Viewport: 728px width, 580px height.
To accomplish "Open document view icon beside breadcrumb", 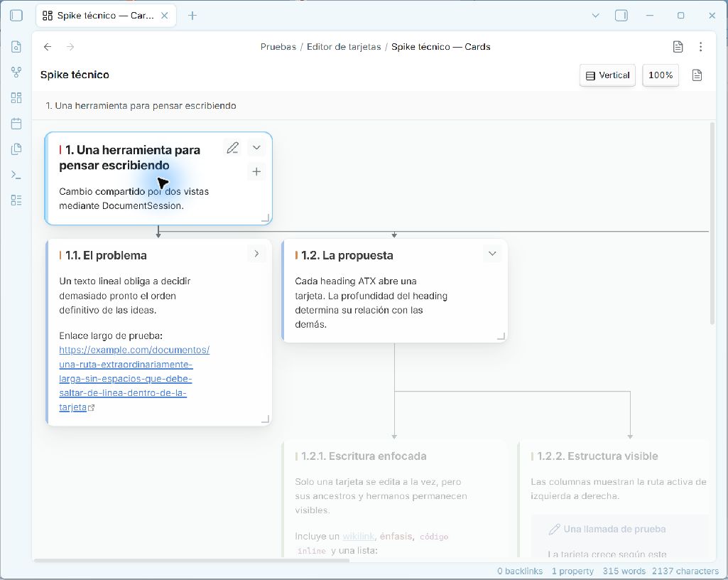I will tap(678, 46).
